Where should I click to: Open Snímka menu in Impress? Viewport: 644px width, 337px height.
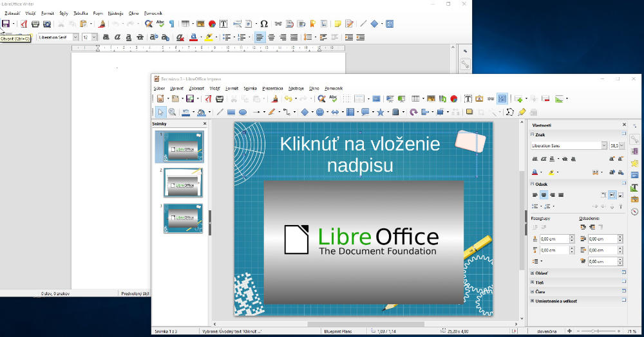[x=250, y=88]
